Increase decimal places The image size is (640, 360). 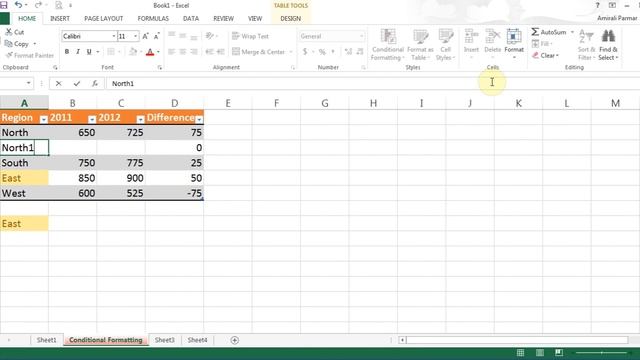click(348, 52)
